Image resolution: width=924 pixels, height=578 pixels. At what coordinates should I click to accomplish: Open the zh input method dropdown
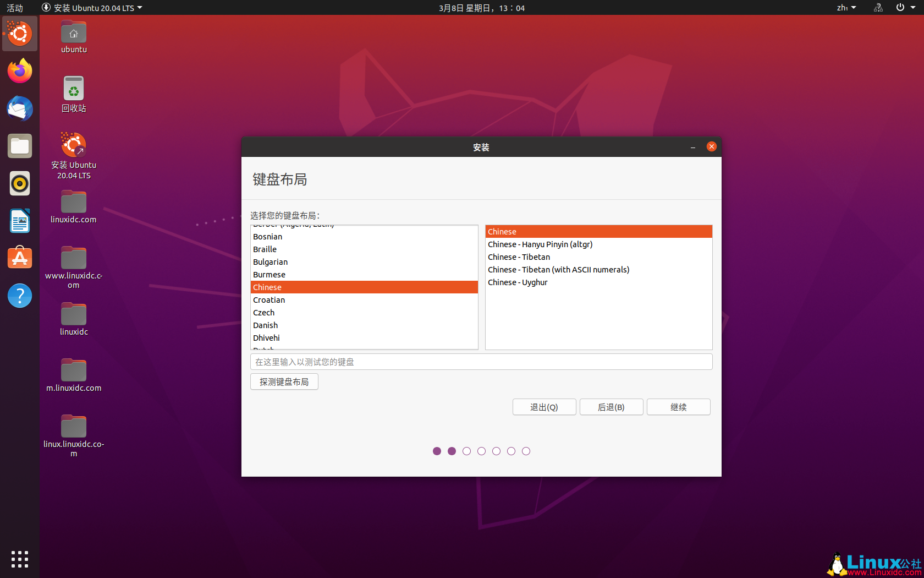click(x=846, y=8)
